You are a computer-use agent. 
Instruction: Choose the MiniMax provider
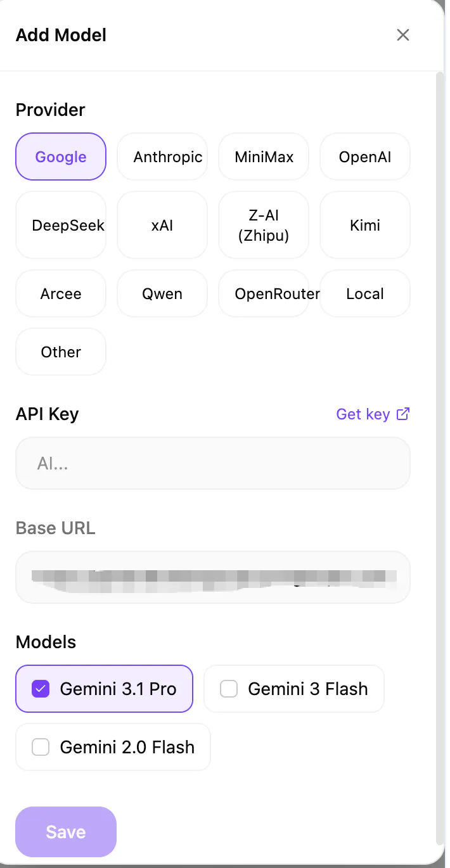(x=264, y=156)
